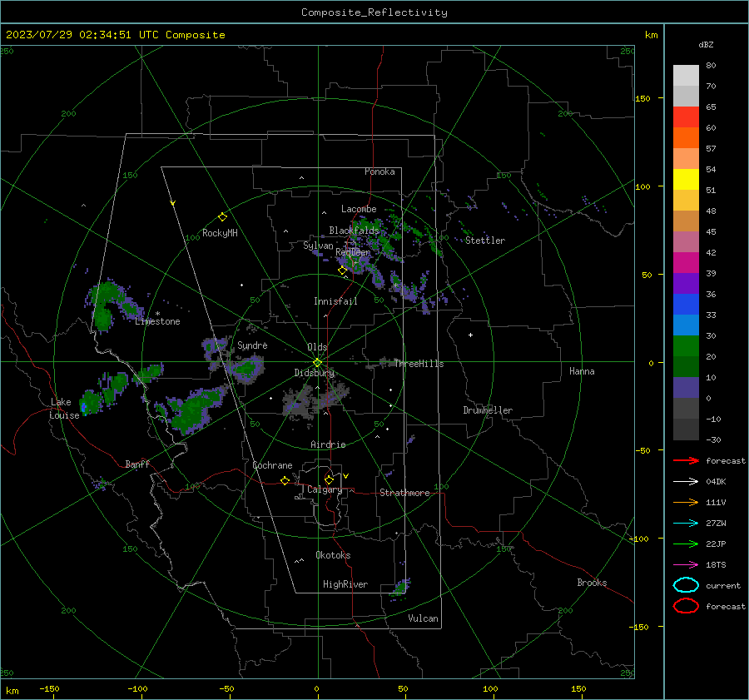This screenshot has width=749, height=700.
Task: Select the dark blue 36–33 dBZ swatch
Action: click(686, 305)
